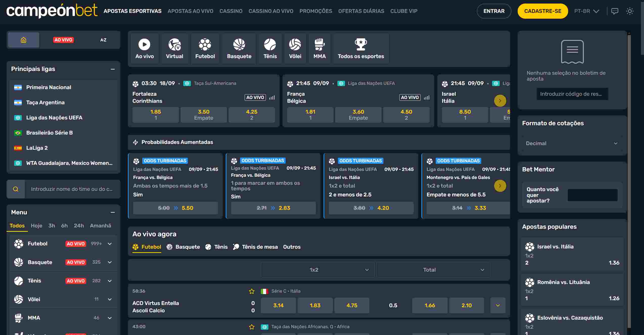The image size is (644, 335).
Task: Select the 24h time filter tab
Action: (79, 226)
